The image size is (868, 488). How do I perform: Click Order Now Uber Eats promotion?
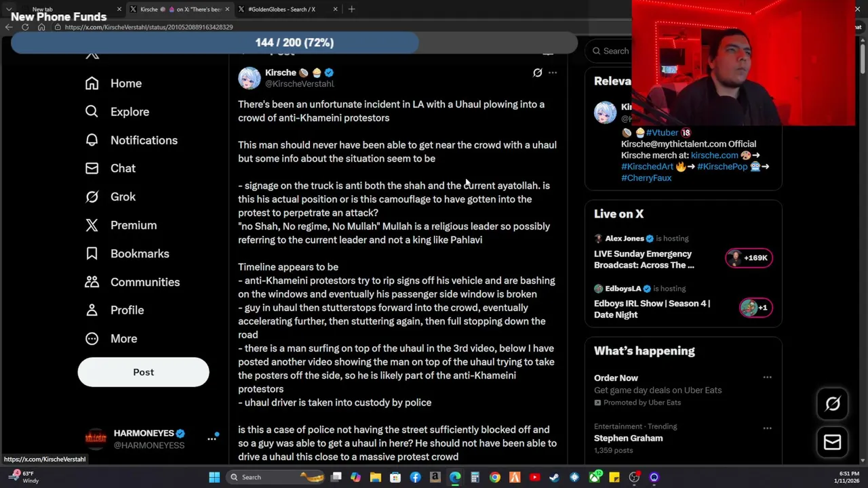pyautogui.click(x=616, y=378)
